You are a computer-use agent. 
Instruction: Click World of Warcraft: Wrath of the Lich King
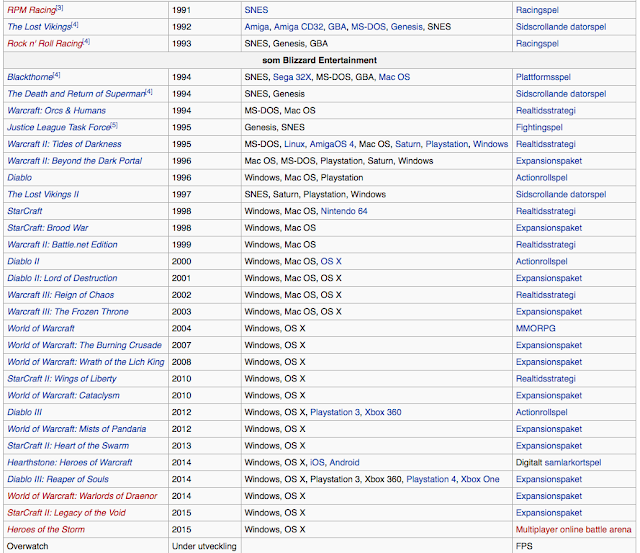pos(86,361)
